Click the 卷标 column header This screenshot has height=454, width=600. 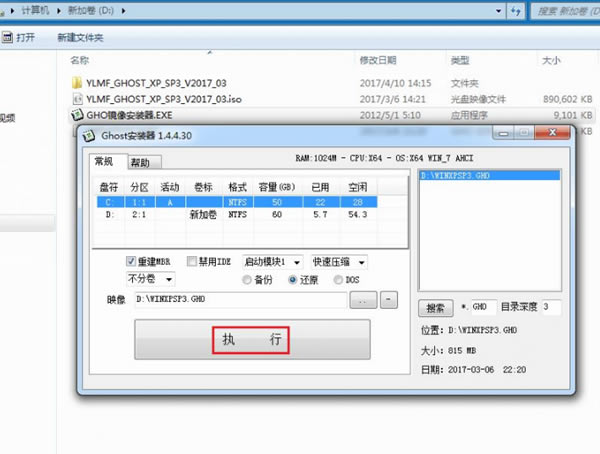(x=204, y=187)
